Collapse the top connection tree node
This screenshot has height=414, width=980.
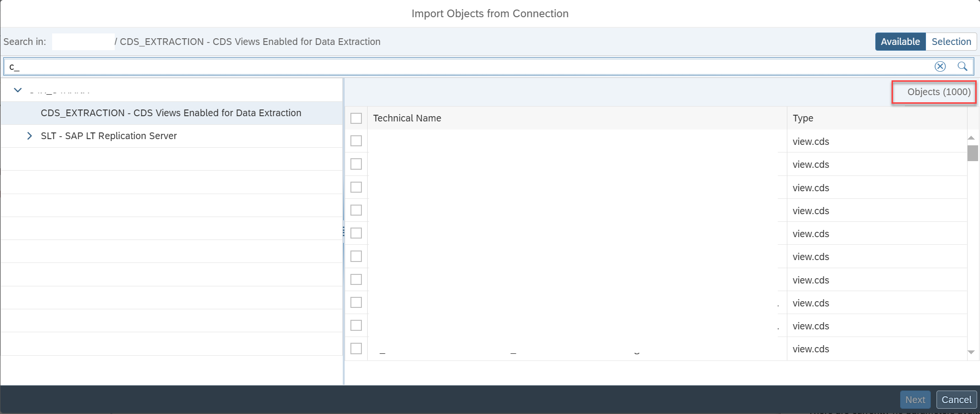pyautogui.click(x=18, y=90)
